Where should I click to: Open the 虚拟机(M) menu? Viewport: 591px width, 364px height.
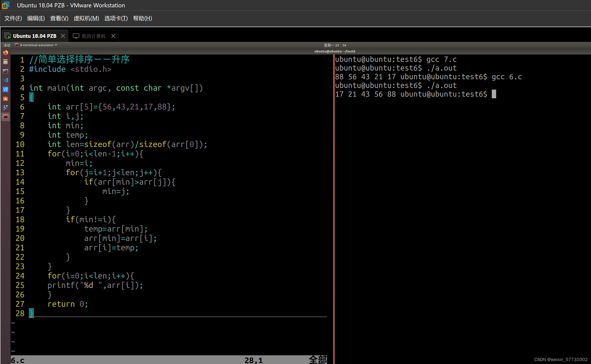pyautogui.click(x=86, y=18)
